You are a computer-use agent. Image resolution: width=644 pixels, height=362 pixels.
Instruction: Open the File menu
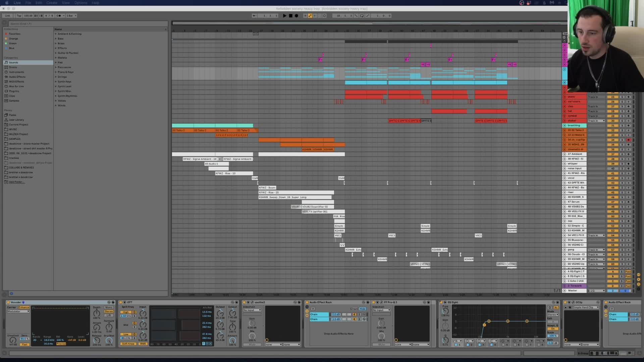pos(28,3)
